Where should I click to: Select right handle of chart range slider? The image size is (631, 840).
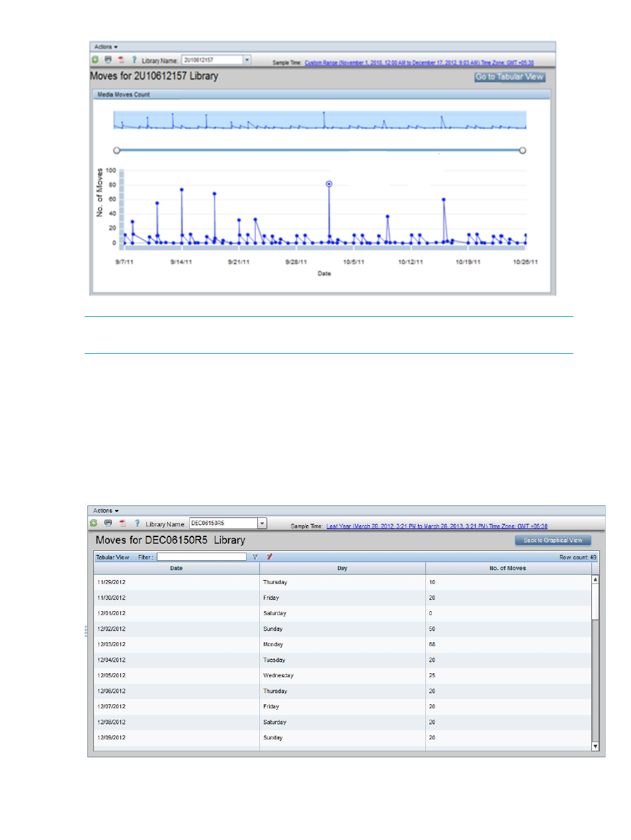coord(523,151)
